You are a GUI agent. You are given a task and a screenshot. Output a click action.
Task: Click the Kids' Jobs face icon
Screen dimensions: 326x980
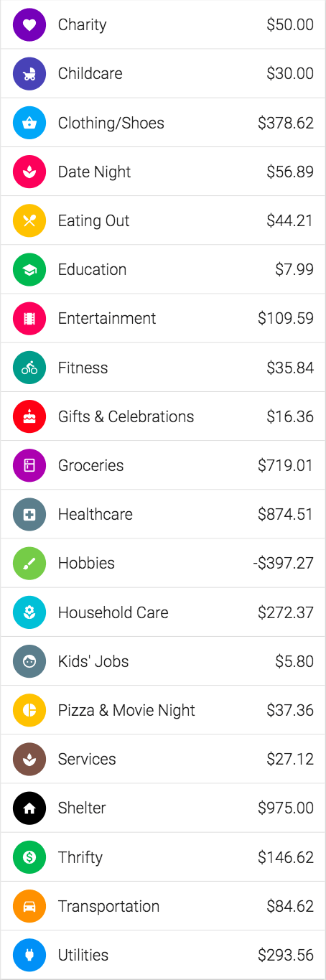coord(29,661)
